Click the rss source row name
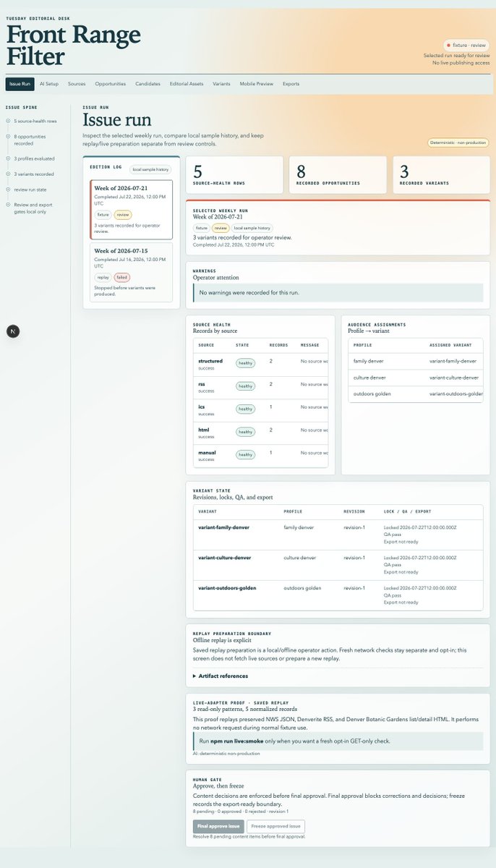The image size is (496, 868). (x=202, y=384)
